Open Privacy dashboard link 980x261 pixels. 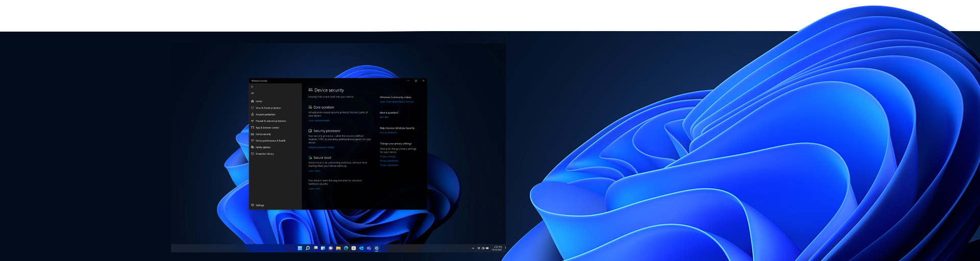coord(389,161)
